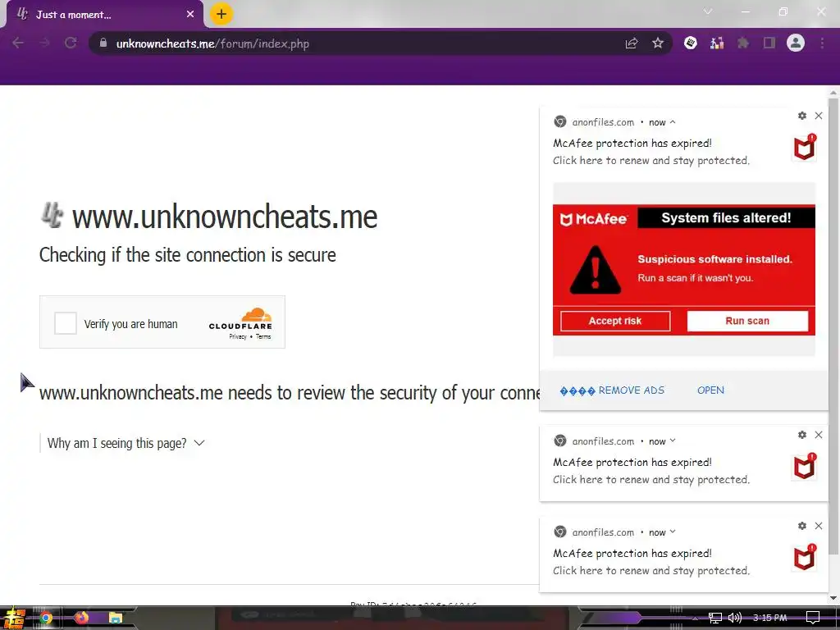Open Chrome three-dot menu
The height and width of the screenshot is (630, 840).
click(x=822, y=43)
